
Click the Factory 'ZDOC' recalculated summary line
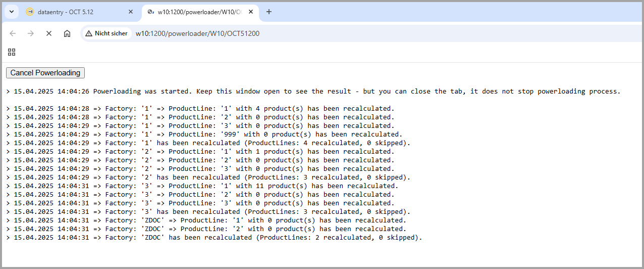click(217, 238)
